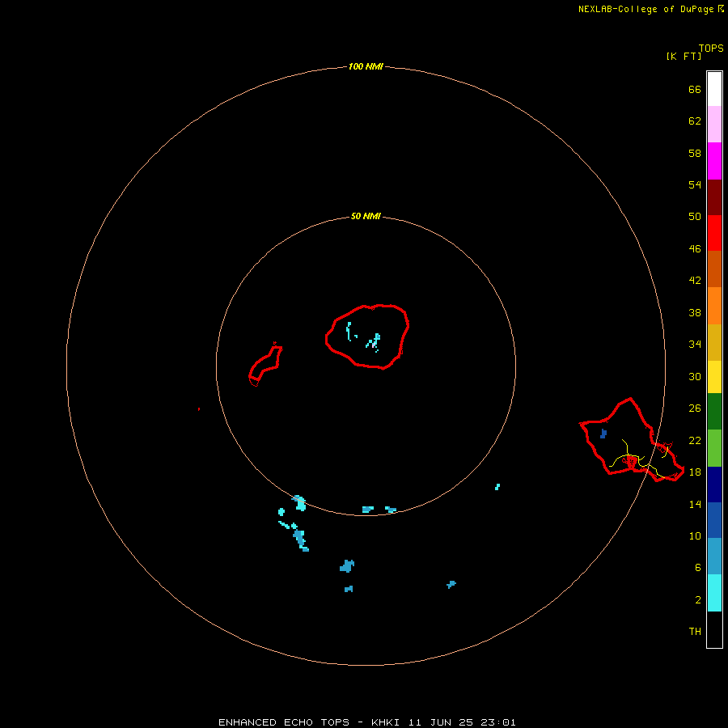Click the 62 legend value
Viewport: 728px width, 728px height.
(695, 121)
